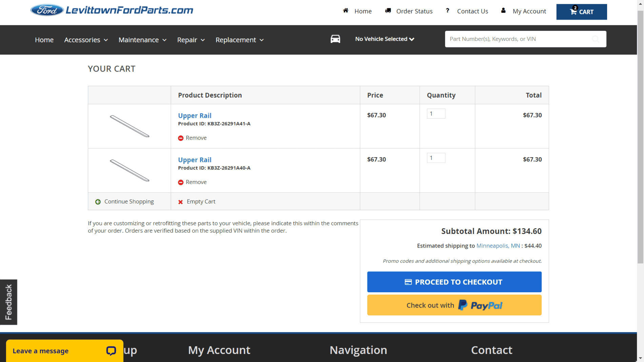
Task: Click the Quantity column header
Action: click(x=441, y=95)
